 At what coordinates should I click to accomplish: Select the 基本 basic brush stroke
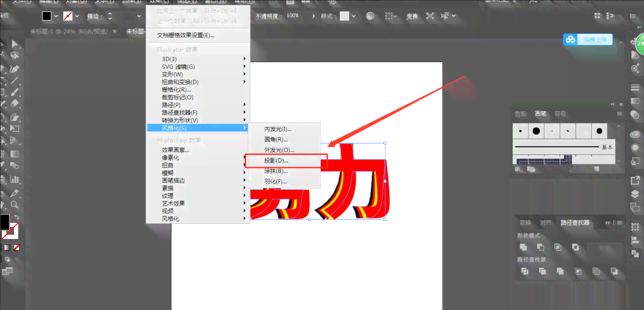[564, 147]
